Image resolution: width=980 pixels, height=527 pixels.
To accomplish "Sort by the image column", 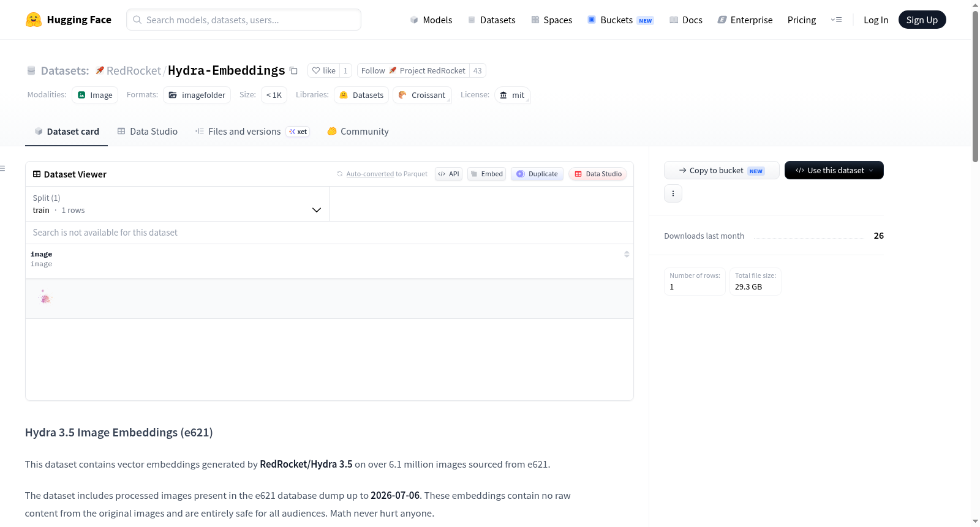I will point(627,254).
